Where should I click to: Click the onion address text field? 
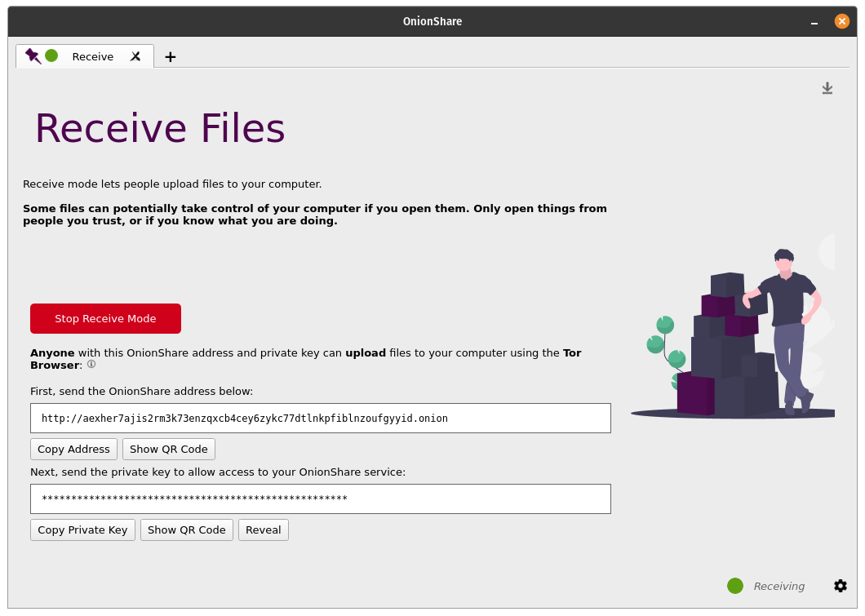pos(320,418)
